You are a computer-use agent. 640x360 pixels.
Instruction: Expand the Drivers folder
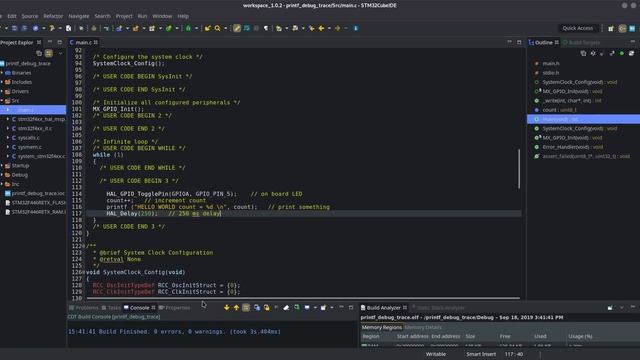click(x=2, y=91)
